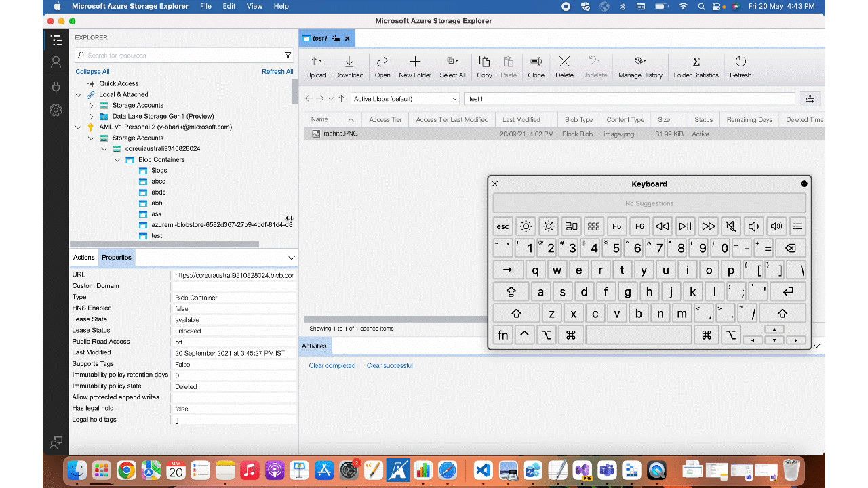Open the Keyboard panel options menu
Image resolution: width=868 pixels, height=488 pixels.
[804, 184]
